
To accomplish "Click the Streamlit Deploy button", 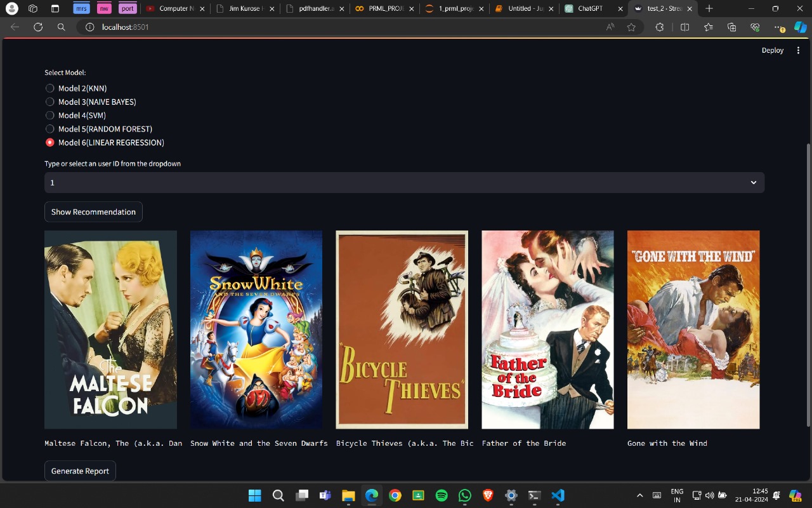I will [x=773, y=50].
